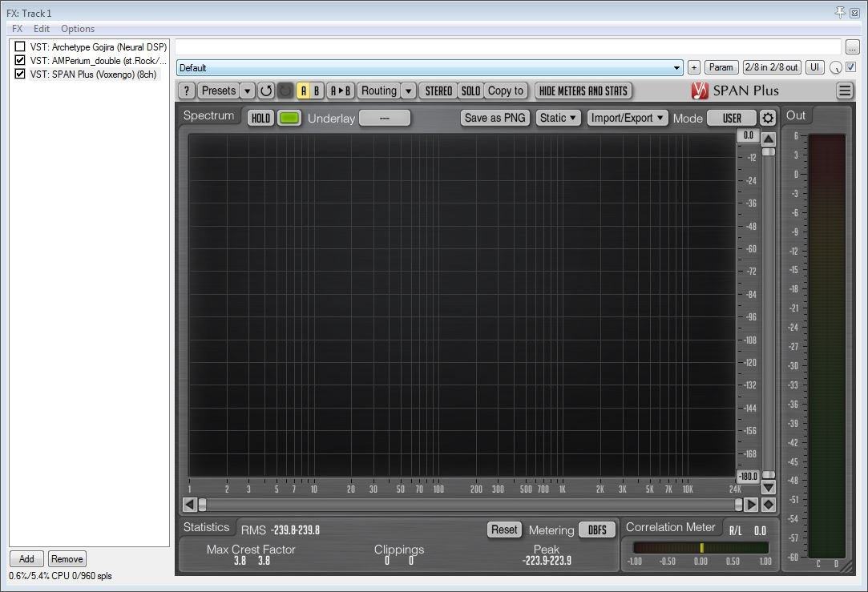The image size is (868, 592).
Task: Toggle SPAN Plus plugin checkbox
Action: pyautogui.click(x=20, y=74)
